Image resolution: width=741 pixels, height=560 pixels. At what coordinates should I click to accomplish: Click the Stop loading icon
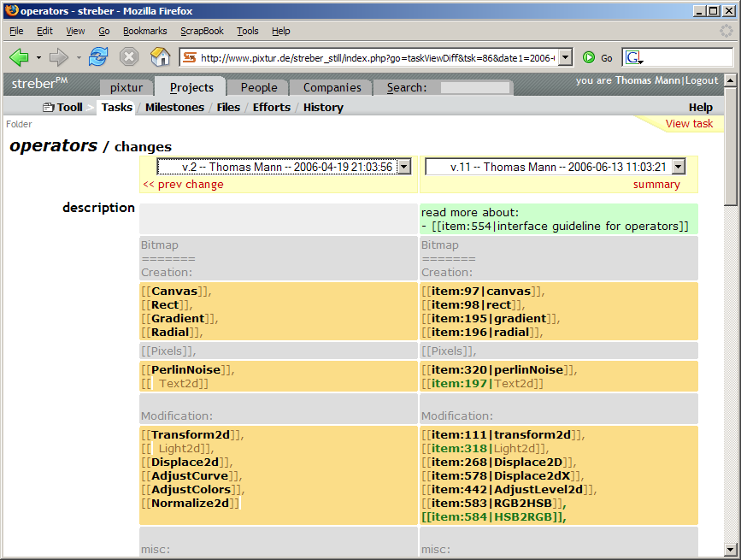[x=128, y=57]
